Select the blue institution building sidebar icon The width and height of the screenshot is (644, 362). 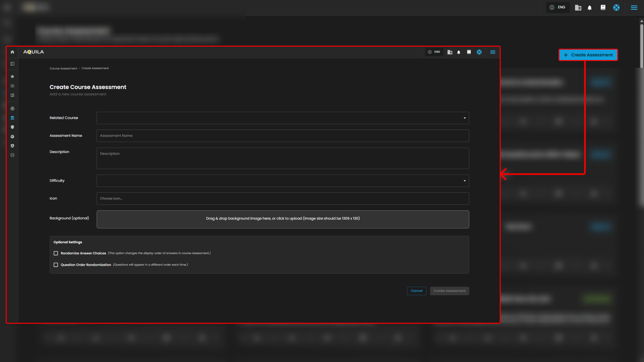[x=12, y=118]
